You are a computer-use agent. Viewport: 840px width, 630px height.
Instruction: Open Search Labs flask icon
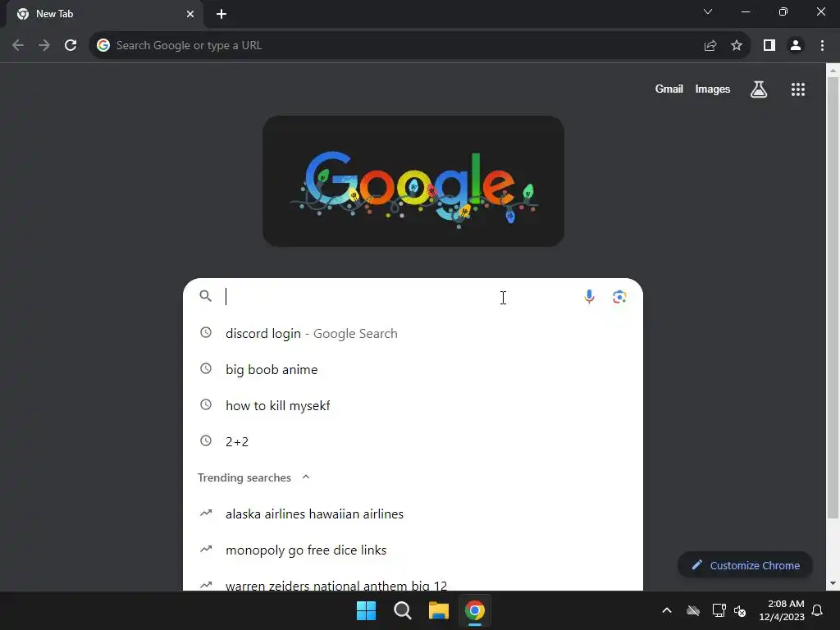759,89
